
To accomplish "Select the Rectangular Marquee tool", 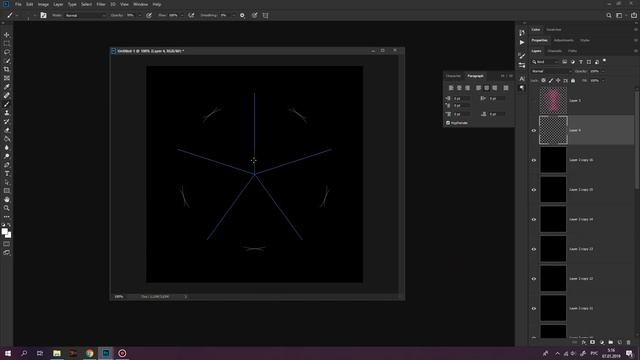I will pyautogui.click(x=7, y=44).
